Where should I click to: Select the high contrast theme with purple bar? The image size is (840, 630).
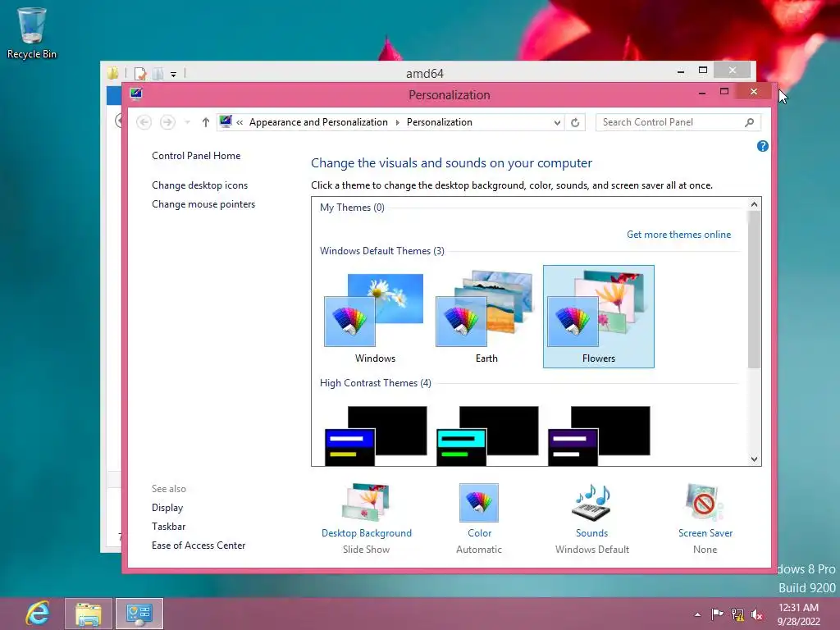(599, 436)
